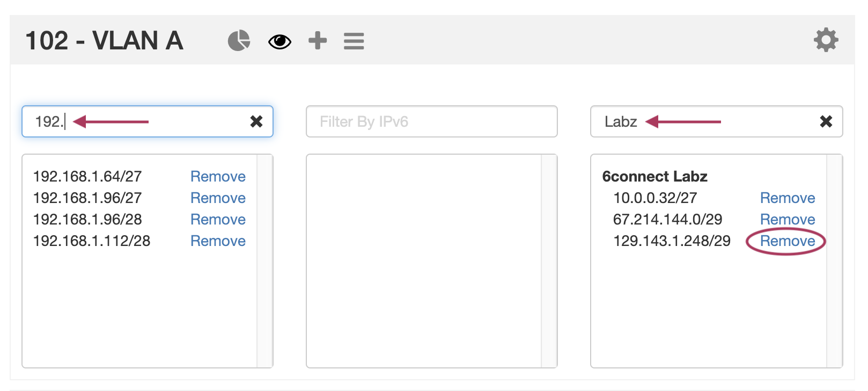Focus the Filter By IPv6 field
This screenshot has height=391, width=868.
[431, 122]
